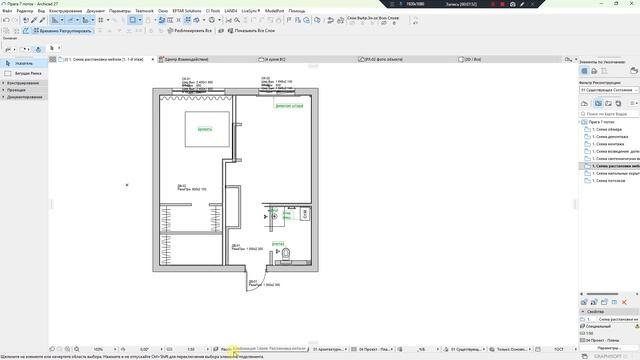
Task: Click the Undo arrow icon in the toolbar
Action: pos(6,20)
